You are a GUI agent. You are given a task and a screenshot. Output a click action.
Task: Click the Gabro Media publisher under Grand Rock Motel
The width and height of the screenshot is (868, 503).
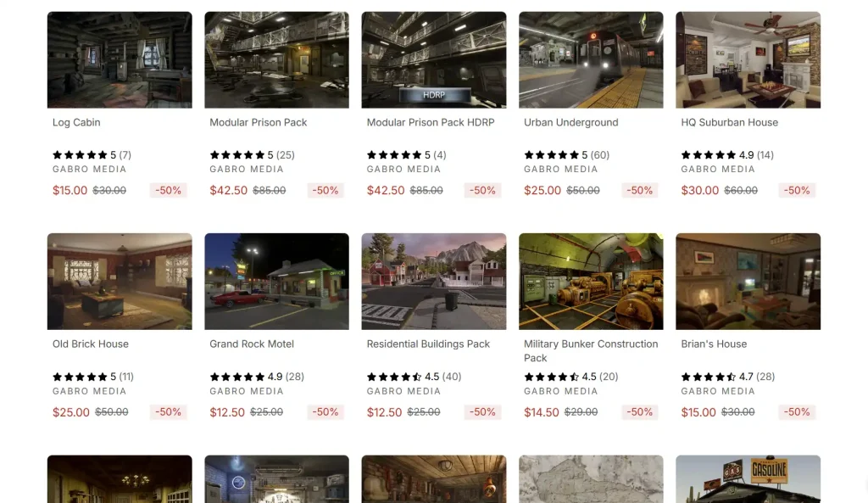coord(247,391)
